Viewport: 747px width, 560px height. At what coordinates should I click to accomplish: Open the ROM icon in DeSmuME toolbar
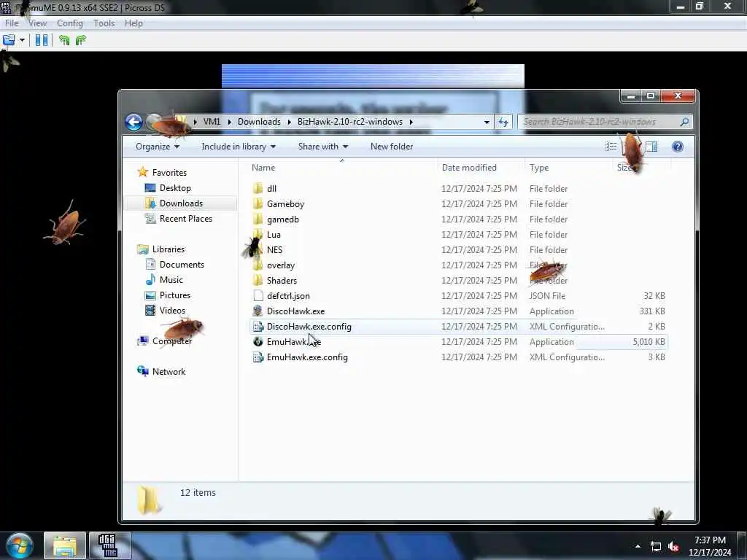pos(9,41)
